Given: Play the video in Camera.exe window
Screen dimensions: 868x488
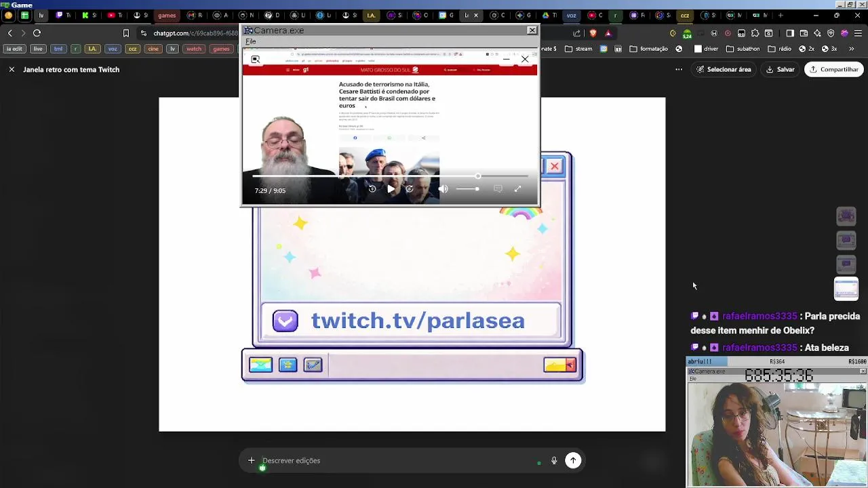Looking at the screenshot, I should pos(391,189).
